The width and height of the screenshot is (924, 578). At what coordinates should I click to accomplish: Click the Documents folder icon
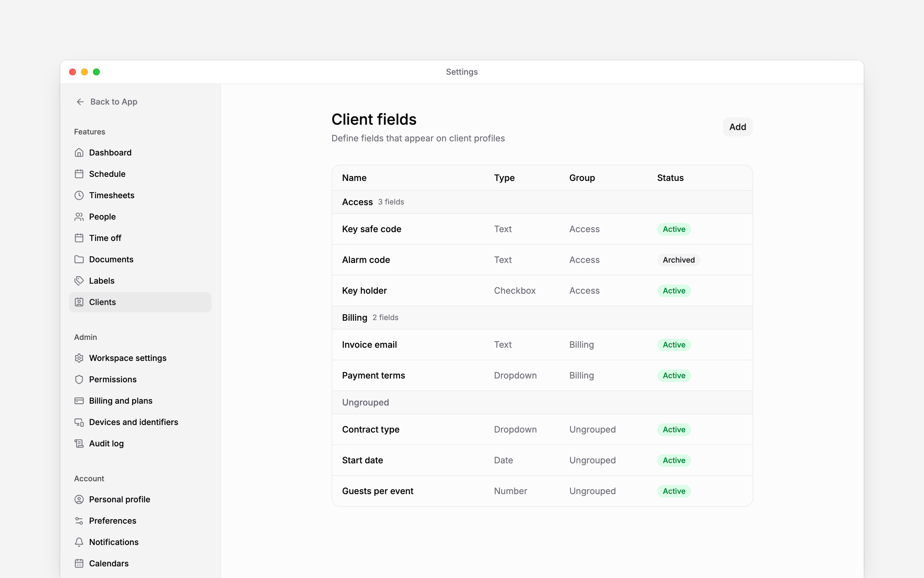pyautogui.click(x=79, y=259)
